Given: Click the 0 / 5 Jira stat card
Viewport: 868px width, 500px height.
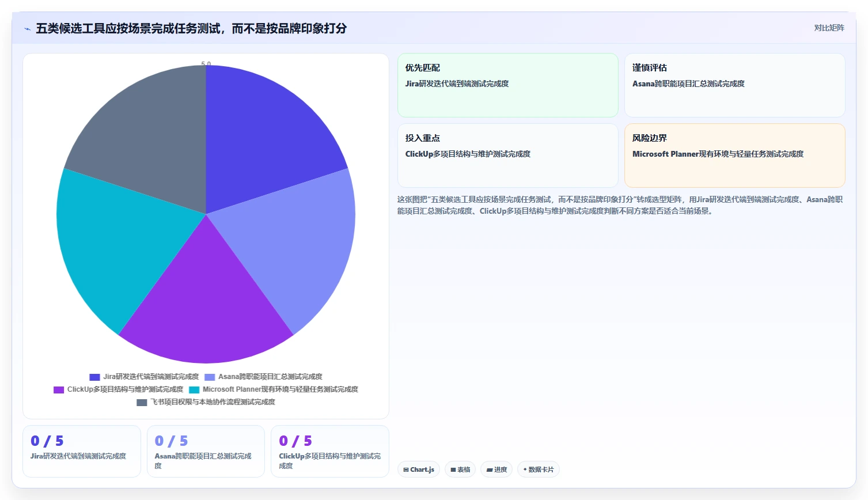Looking at the screenshot, I should [82, 451].
